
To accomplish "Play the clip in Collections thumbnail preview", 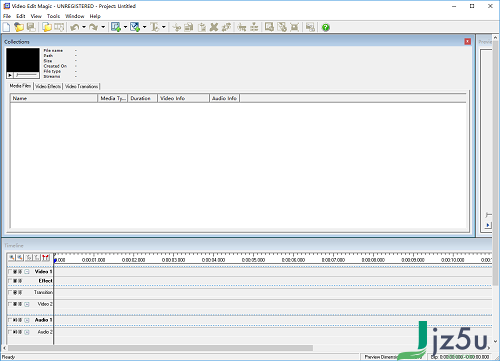I will click(10, 75).
